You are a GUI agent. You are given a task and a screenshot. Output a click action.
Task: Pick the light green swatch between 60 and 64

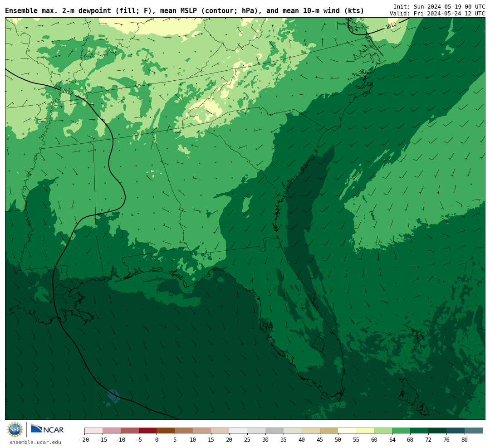[383, 430]
